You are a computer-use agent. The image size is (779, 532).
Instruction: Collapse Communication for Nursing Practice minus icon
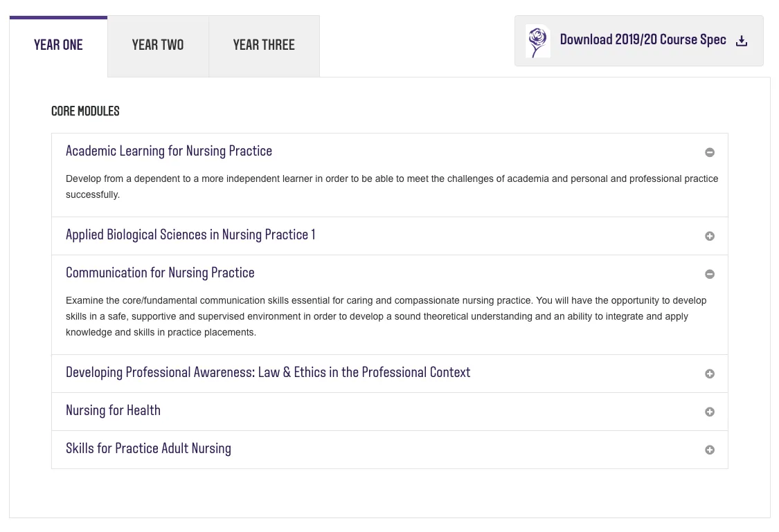(x=710, y=274)
